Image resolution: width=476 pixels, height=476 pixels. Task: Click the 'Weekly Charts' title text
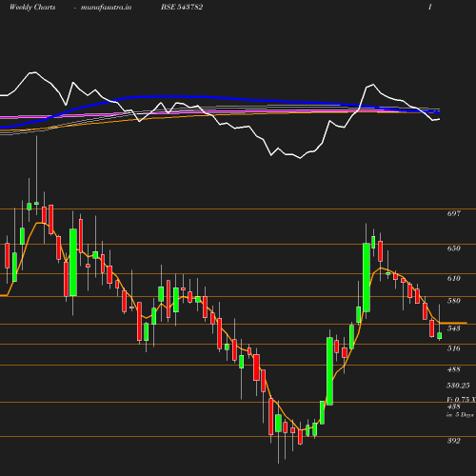pos(32,8)
